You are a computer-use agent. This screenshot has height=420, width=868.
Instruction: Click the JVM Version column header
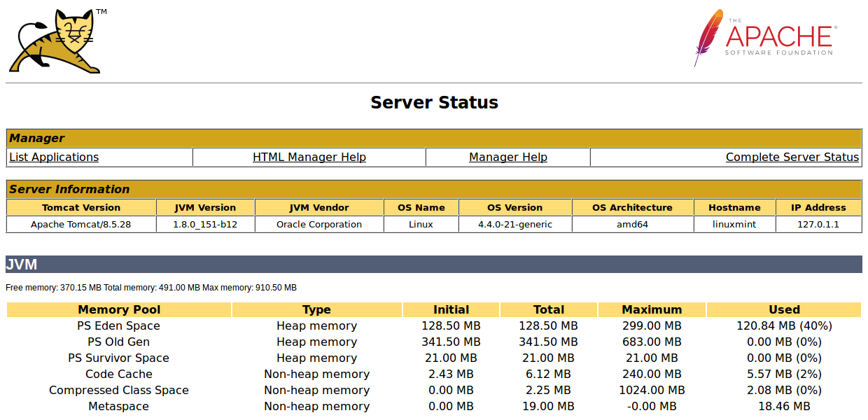tap(205, 208)
